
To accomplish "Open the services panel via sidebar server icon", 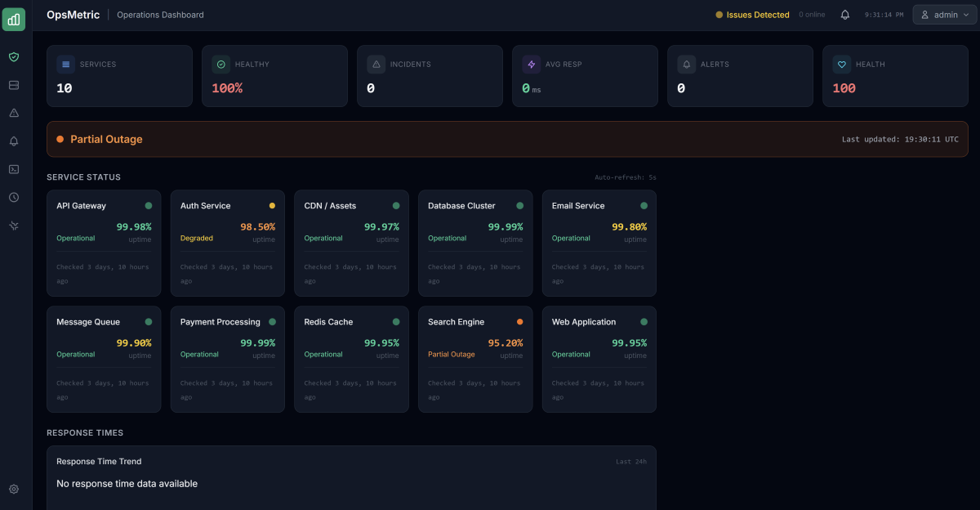I will tap(13, 85).
